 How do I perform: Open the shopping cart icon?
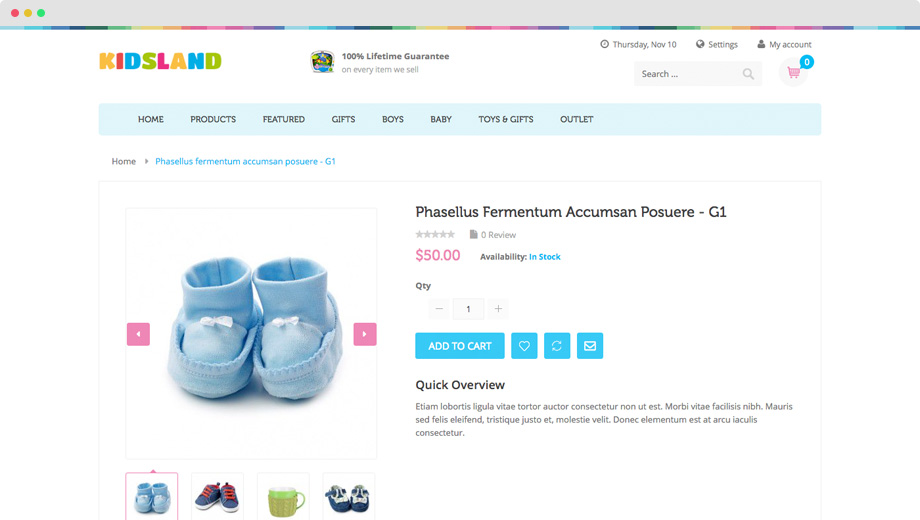tap(794, 72)
